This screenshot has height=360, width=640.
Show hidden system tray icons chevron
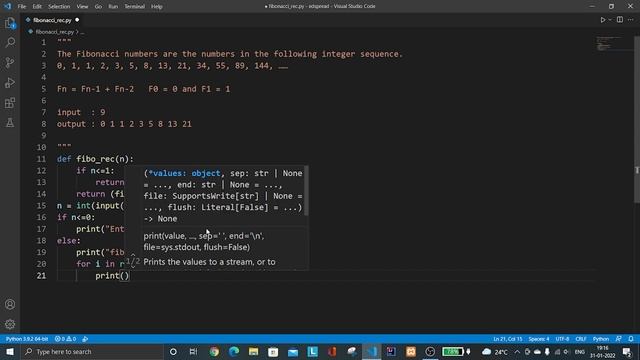pyautogui.click(x=517, y=352)
